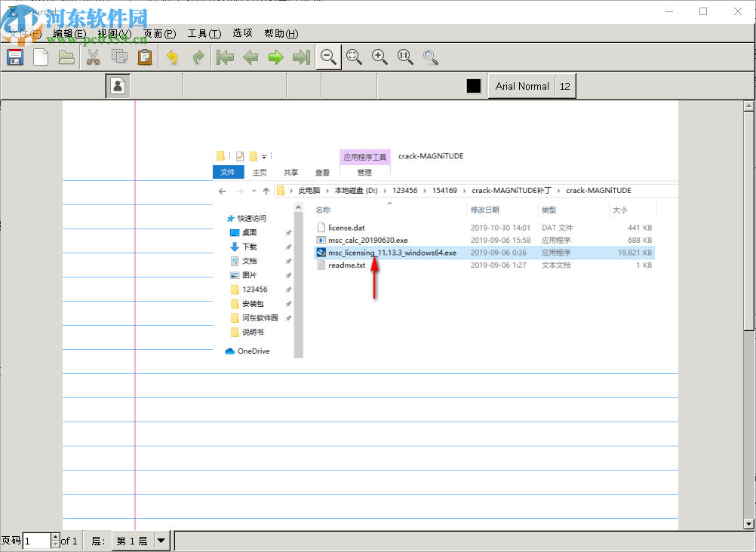Zoom in with the plus magnifier
Viewport: 756px width, 552px height.
point(380,57)
